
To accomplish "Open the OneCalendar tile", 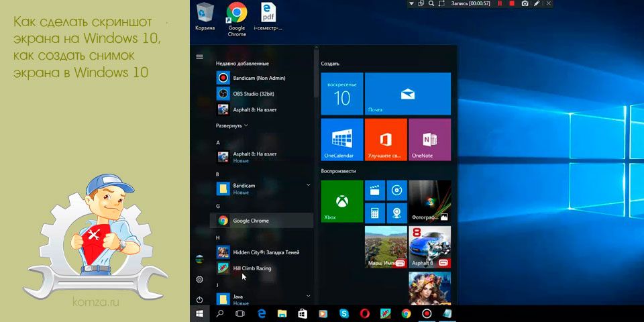I will coord(341,140).
